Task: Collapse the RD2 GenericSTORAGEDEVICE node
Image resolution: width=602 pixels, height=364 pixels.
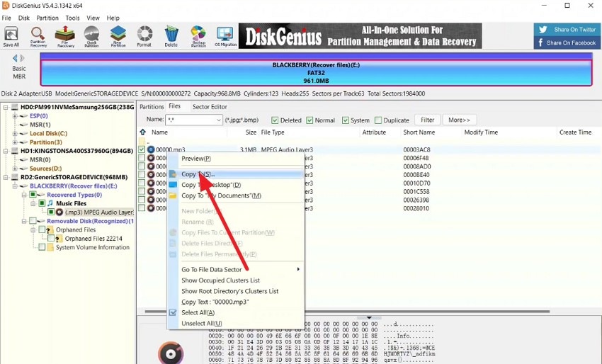Action: click(6, 177)
